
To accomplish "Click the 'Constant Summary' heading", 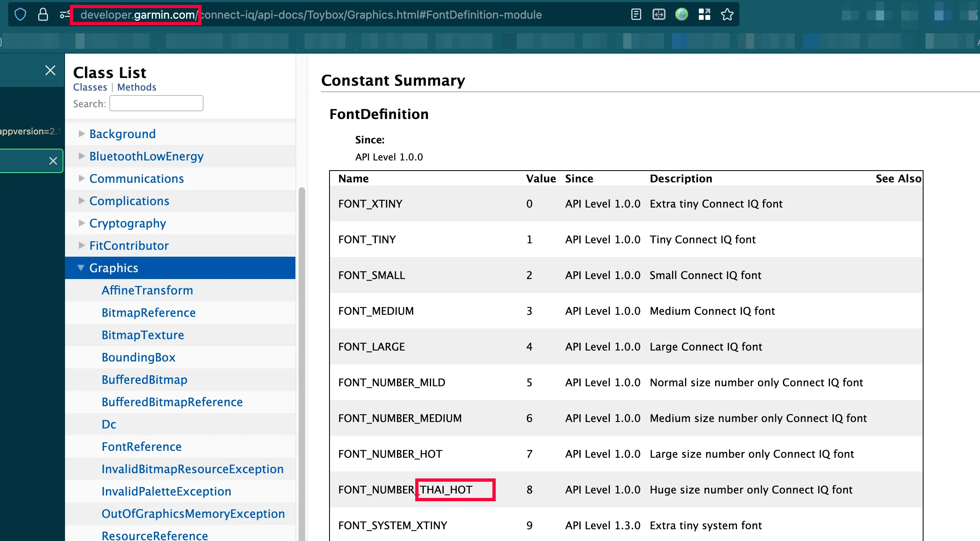I will [393, 80].
